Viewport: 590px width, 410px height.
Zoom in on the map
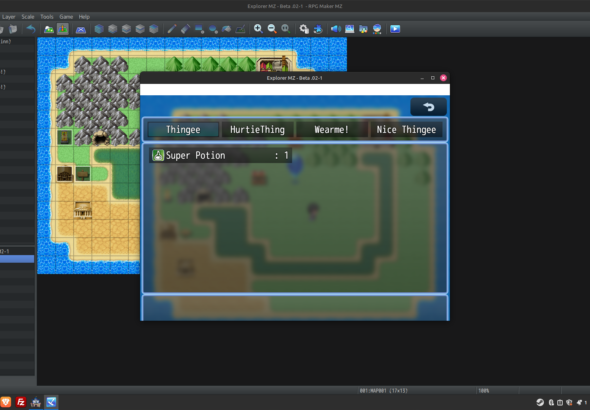258,29
